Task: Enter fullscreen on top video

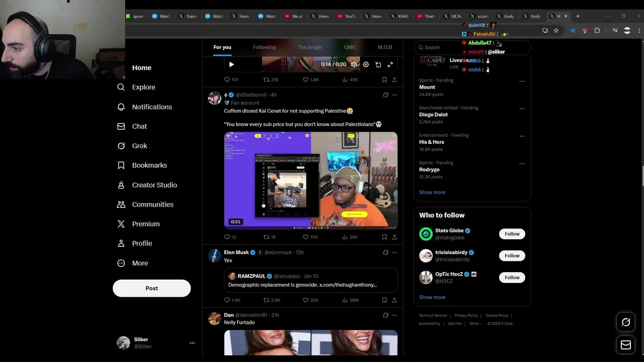Action: [390, 64]
